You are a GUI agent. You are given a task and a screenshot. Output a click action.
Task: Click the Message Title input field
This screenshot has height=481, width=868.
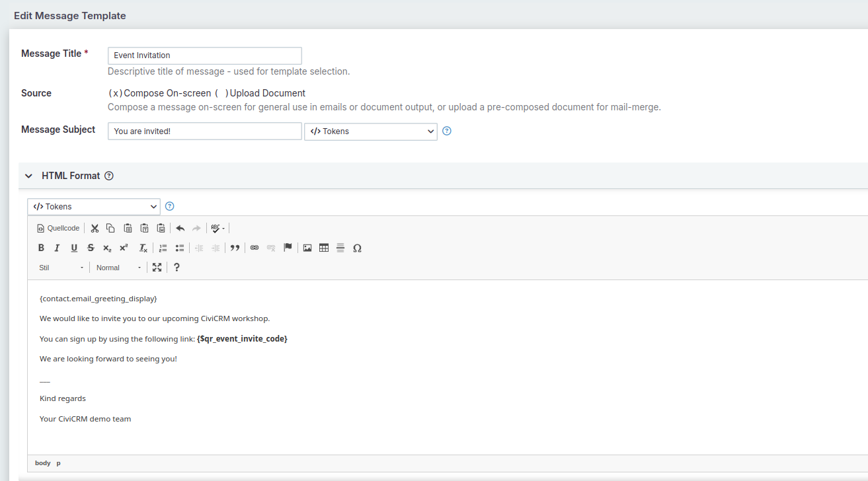(204, 55)
